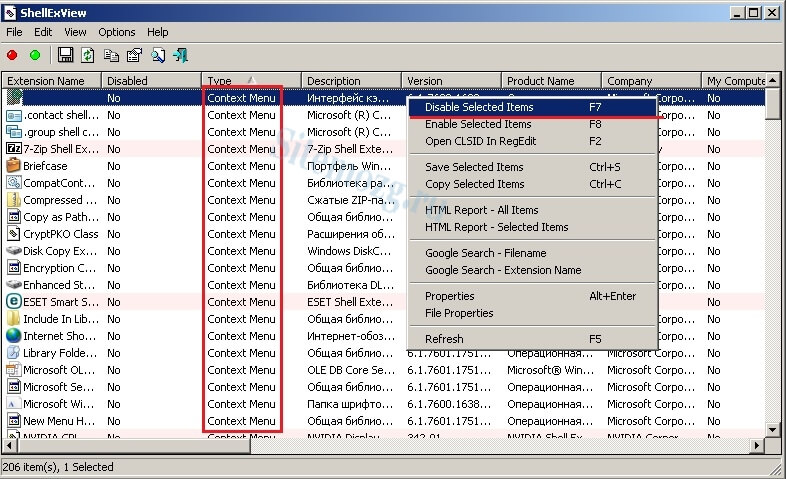Select the New Menu H... row name
Screen dimensions: 786x479
click(59, 421)
